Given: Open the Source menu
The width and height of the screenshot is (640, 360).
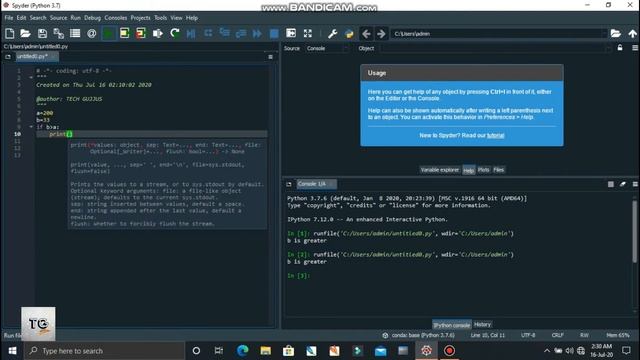Looking at the screenshot, I should click(58, 18).
